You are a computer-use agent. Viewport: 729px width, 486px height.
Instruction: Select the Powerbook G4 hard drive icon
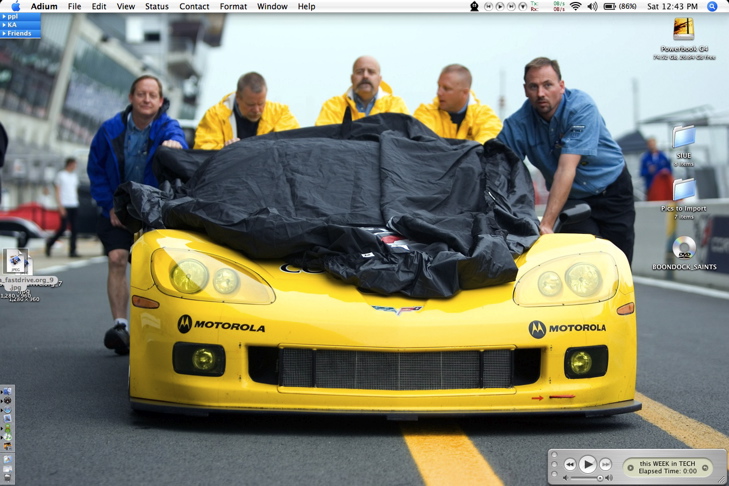[x=684, y=29]
